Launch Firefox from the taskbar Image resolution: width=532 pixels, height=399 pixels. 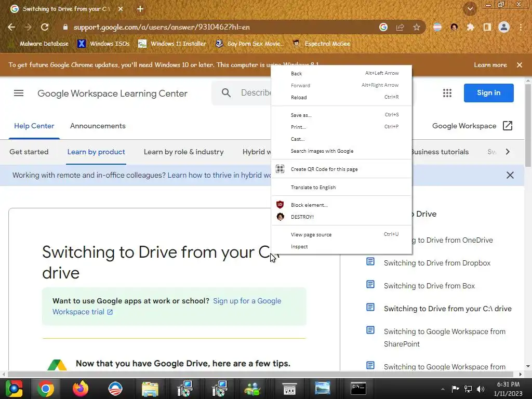click(x=81, y=389)
